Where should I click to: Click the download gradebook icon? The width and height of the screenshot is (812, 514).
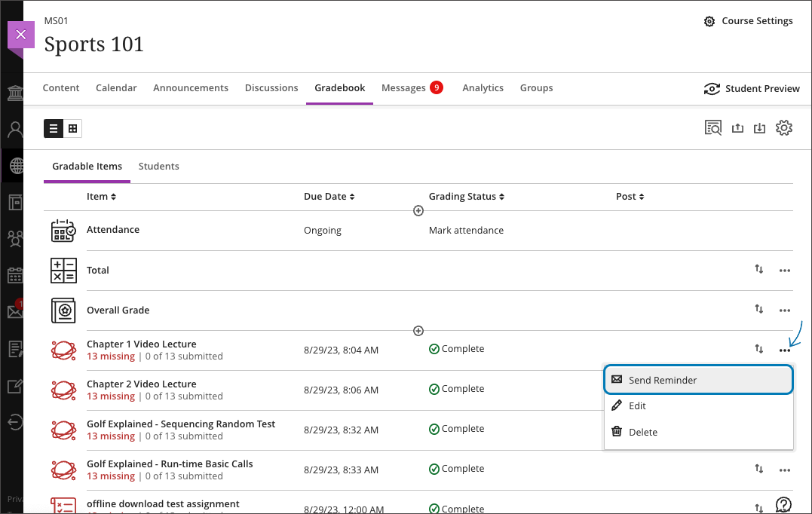coord(760,127)
